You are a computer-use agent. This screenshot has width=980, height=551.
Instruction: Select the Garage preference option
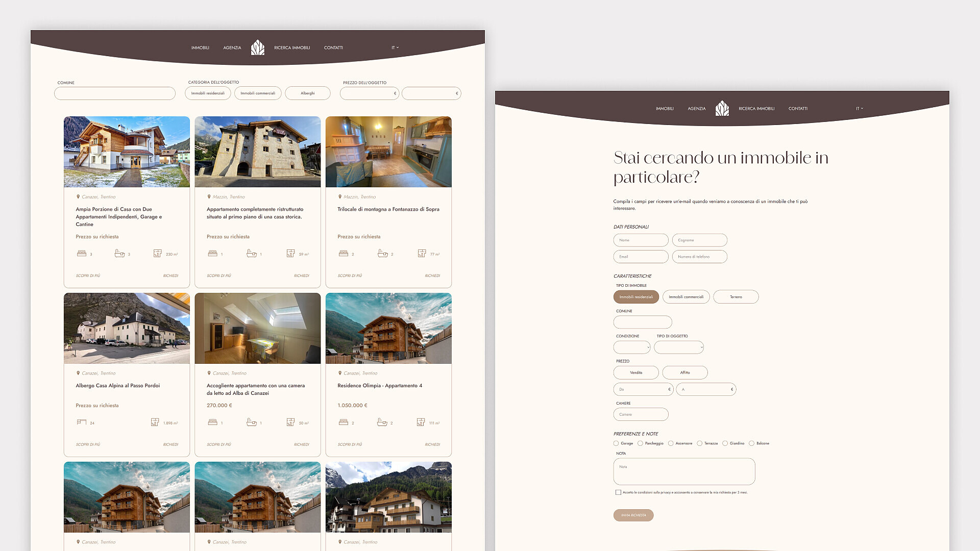coord(616,443)
